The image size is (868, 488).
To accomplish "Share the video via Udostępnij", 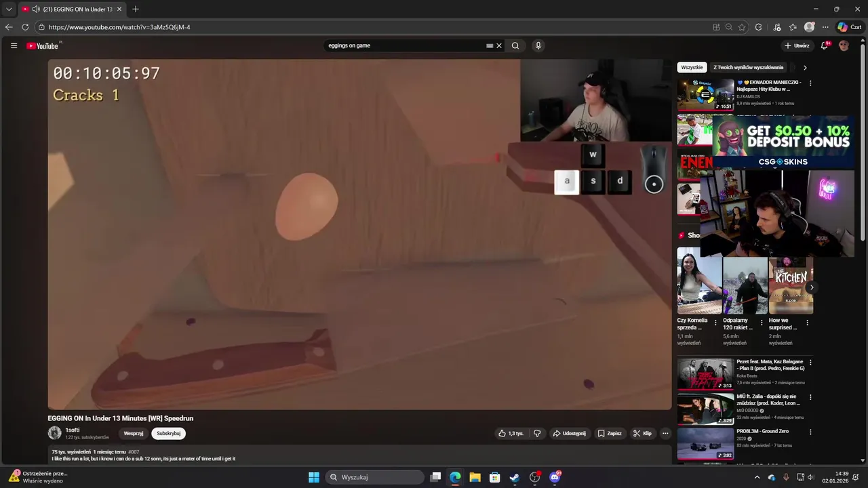I will click(x=569, y=433).
